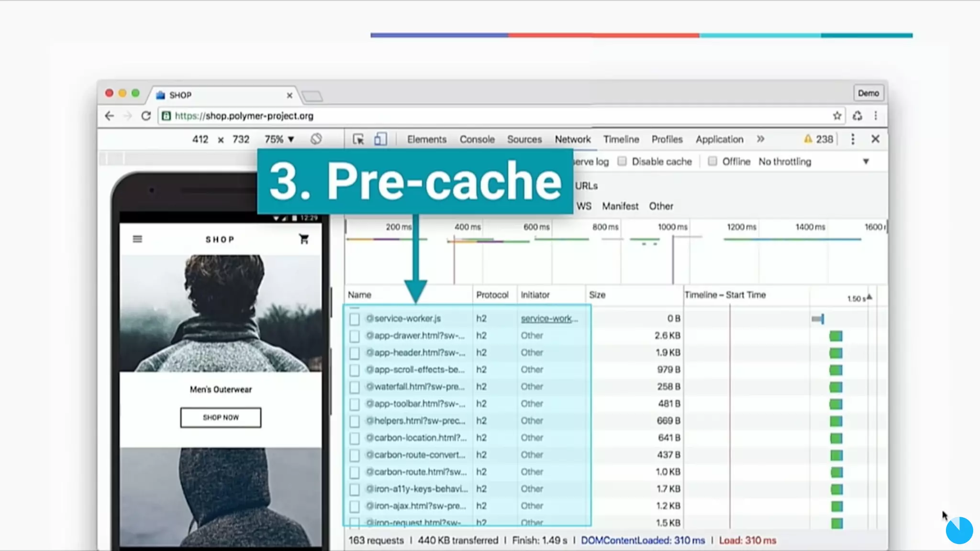Open DevTools three-dot customize menu
The width and height of the screenshot is (980, 551).
(853, 139)
